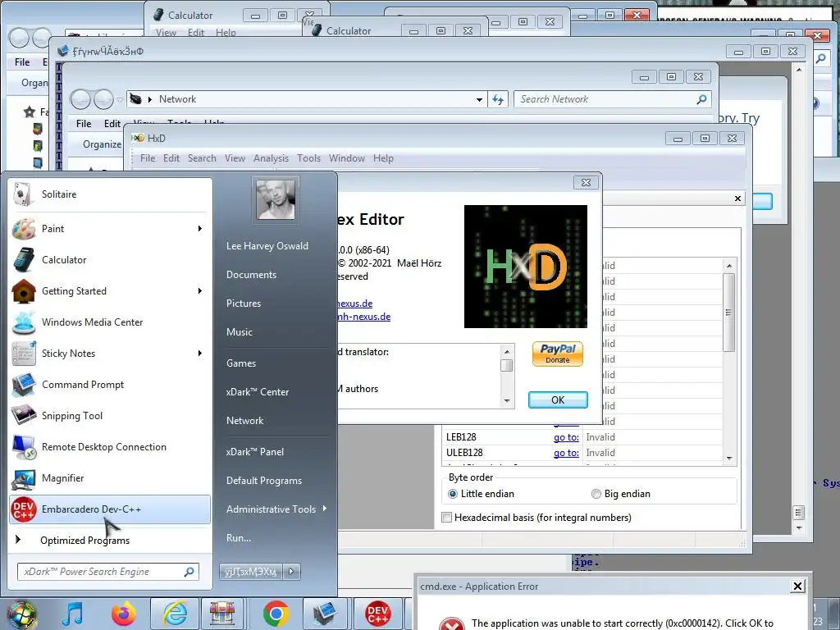Open shutdown options arrow
The height and width of the screenshot is (630, 840).
(291, 572)
